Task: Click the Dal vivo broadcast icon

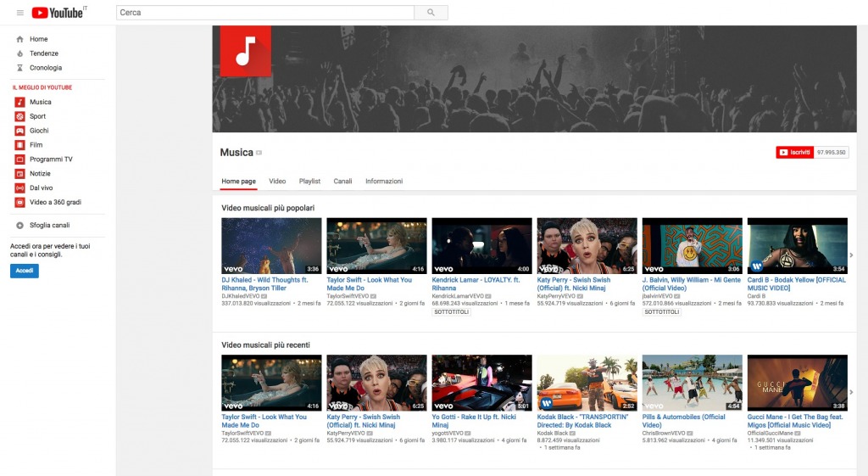Action: click(20, 188)
